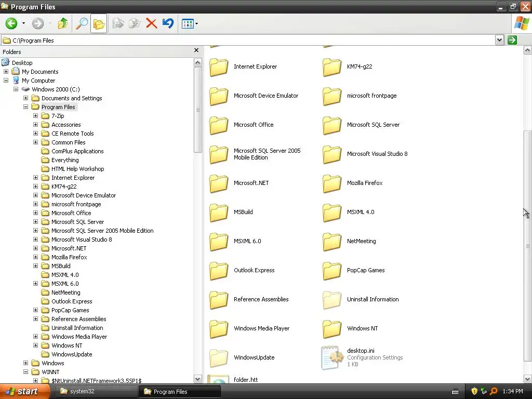Click folder tree scrollbar down arrow

(x=198, y=379)
